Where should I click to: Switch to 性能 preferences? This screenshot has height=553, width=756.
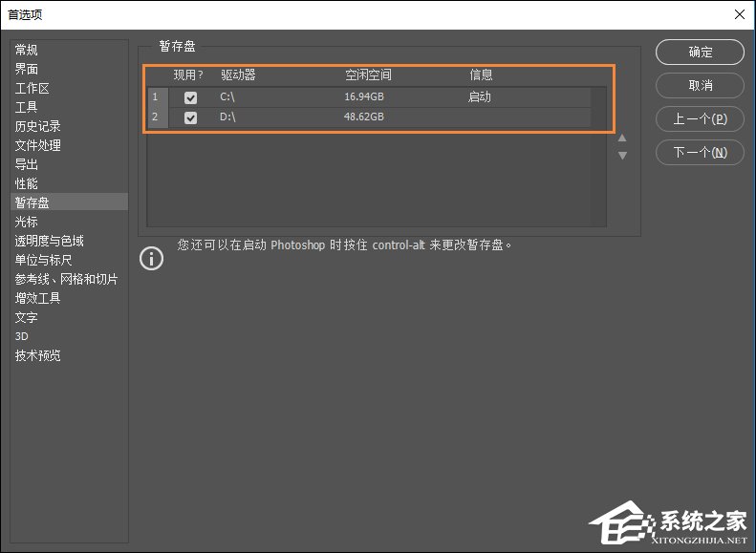[26, 183]
